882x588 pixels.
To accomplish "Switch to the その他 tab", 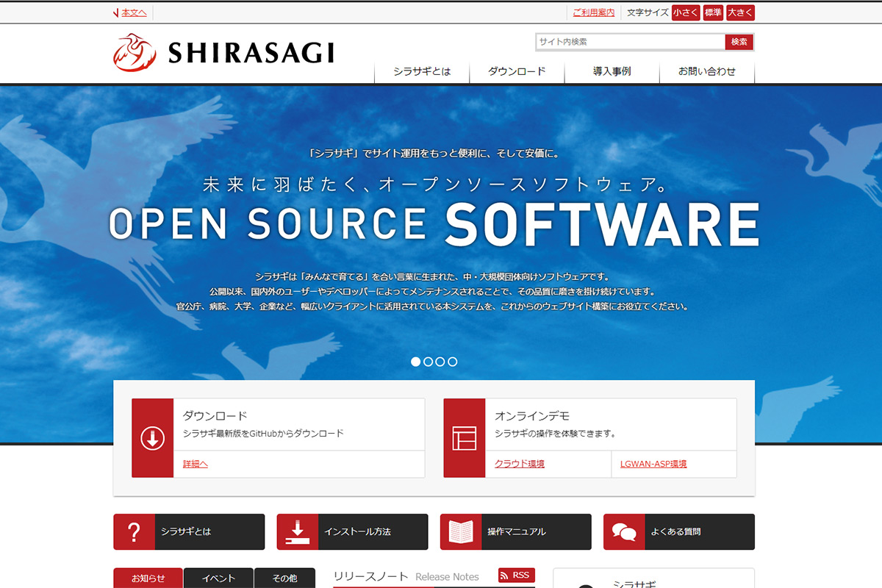I will [285, 578].
